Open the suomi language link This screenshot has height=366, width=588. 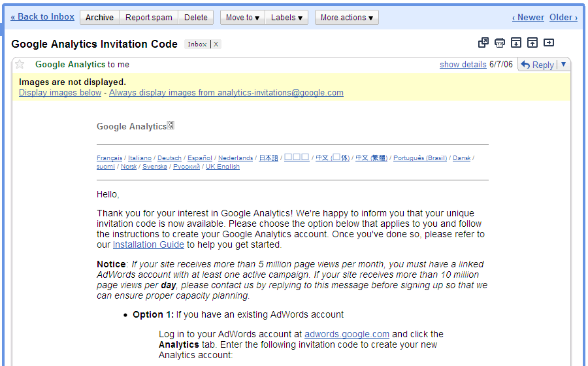pyautogui.click(x=106, y=167)
